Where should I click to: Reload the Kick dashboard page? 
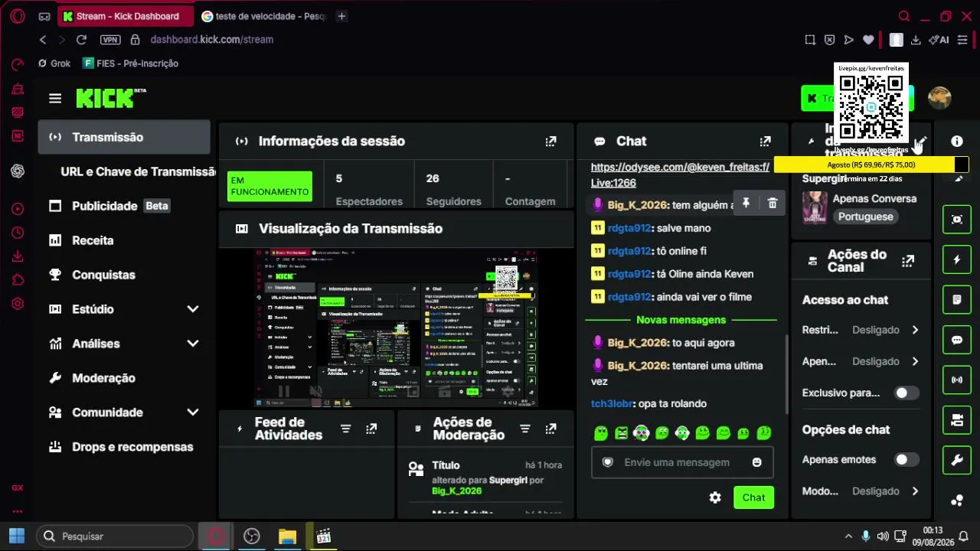point(81,40)
